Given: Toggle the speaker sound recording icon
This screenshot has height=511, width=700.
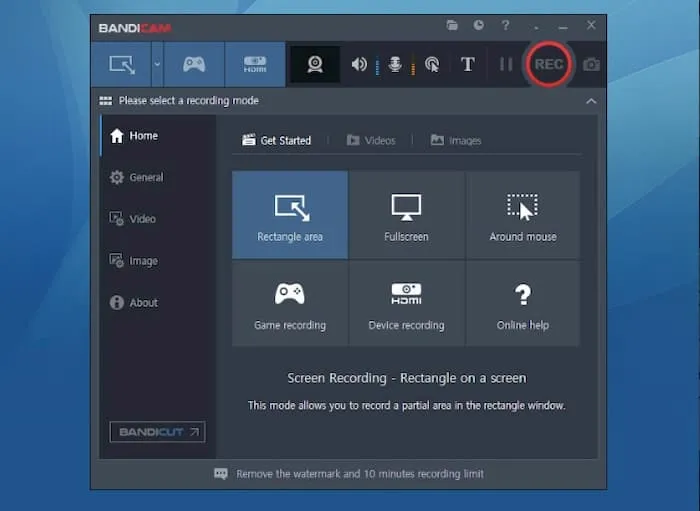Looking at the screenshot, I should point(359,64).
